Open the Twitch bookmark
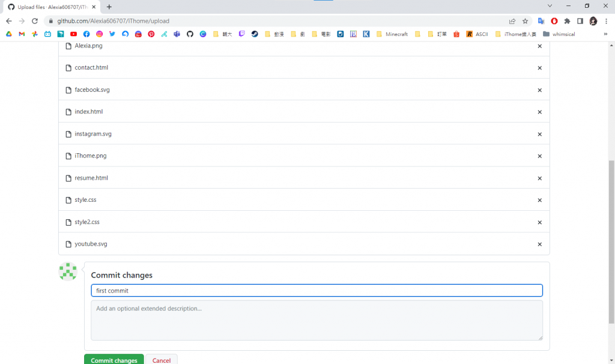The height and width of the screenshot is (364, 615). (x=241, y=34)
